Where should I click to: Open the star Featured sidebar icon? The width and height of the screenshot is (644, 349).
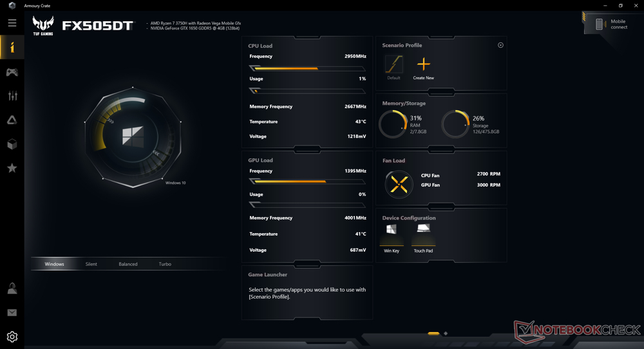12,168
